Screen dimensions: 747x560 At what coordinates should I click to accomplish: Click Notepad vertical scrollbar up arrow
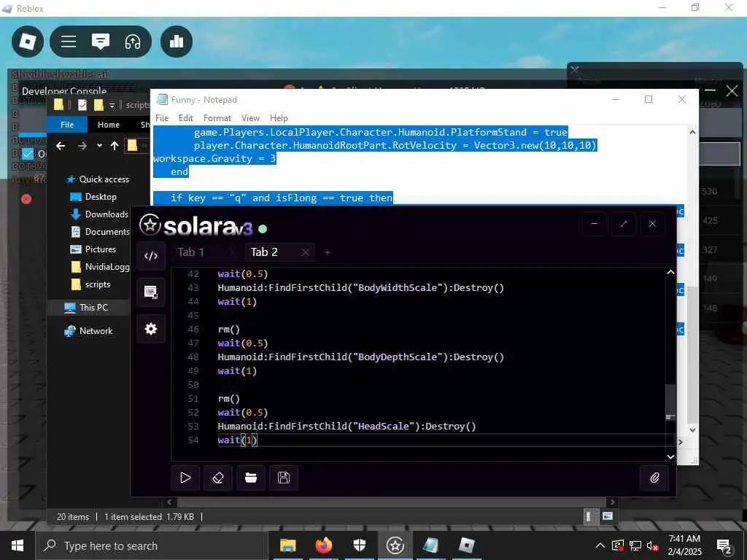coord(693,133)
